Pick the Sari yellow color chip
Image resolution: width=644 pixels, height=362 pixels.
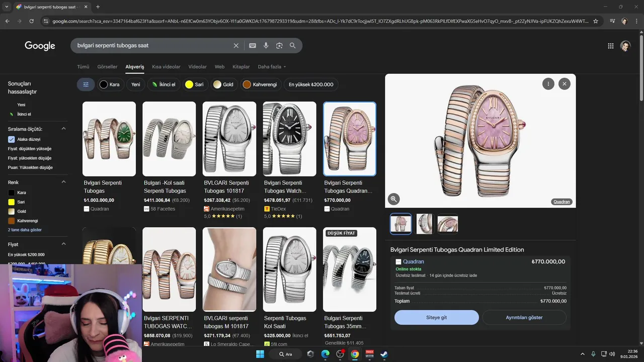click(195, 84)
